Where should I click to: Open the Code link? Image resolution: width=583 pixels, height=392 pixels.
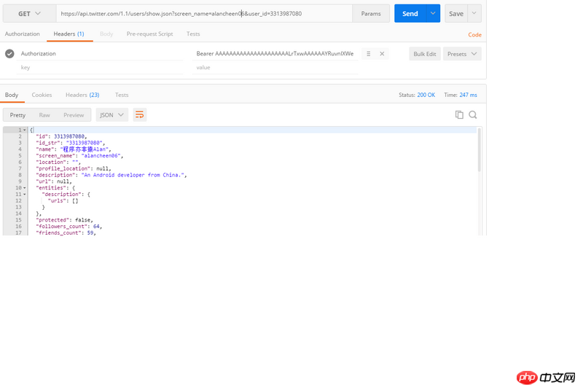(x=474, y=34)
